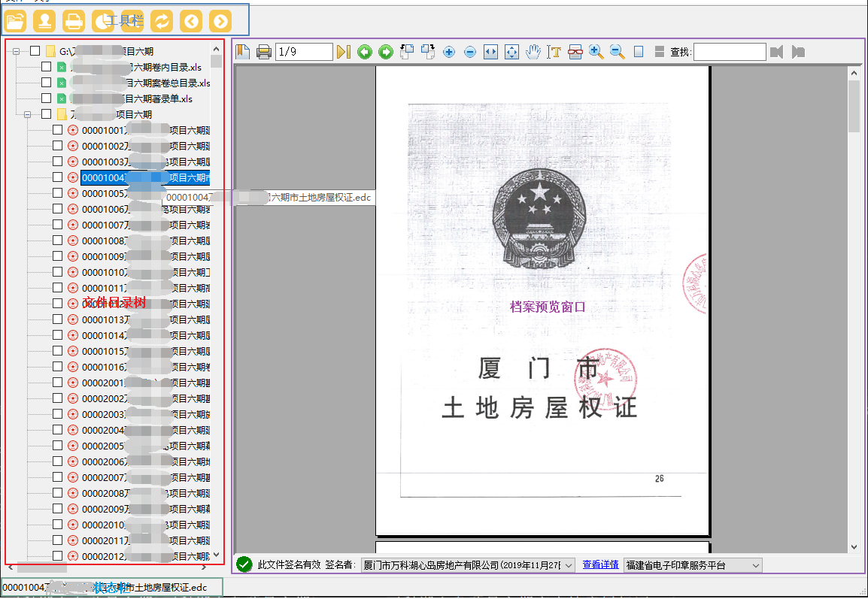The height and width of the screenshot is (599, 868).
Task: Click the orange refresh arrows icon
Action: click(162, 22)
